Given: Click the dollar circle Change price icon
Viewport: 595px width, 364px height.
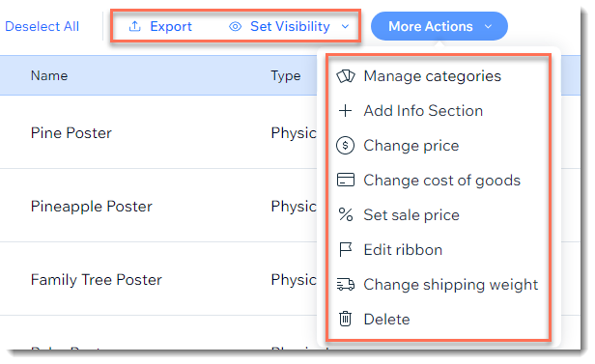Looking at the screenshot, I should point(346,146).
